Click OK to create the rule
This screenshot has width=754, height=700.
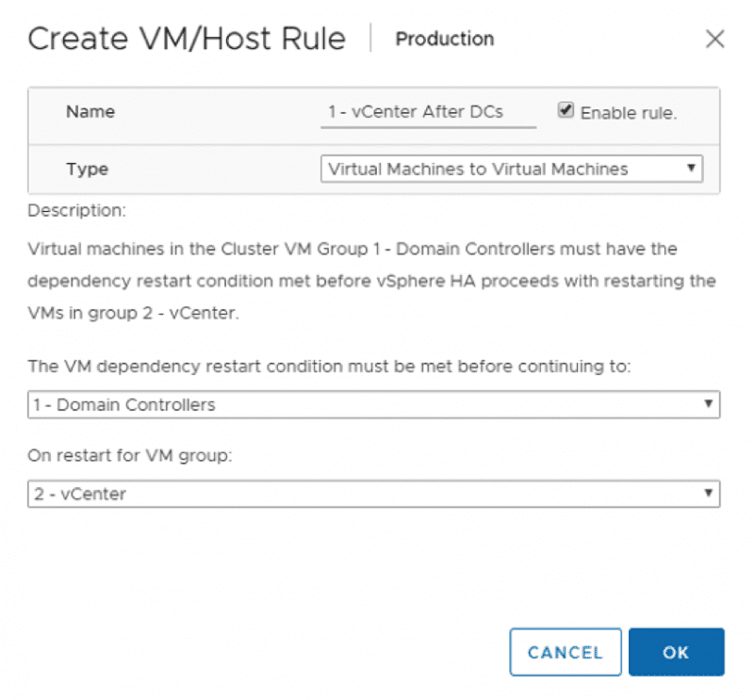tap(677, 652)
